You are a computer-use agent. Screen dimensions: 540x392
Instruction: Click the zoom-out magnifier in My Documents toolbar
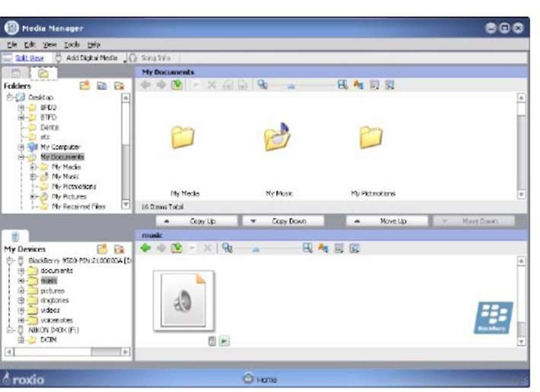(262, 84)
